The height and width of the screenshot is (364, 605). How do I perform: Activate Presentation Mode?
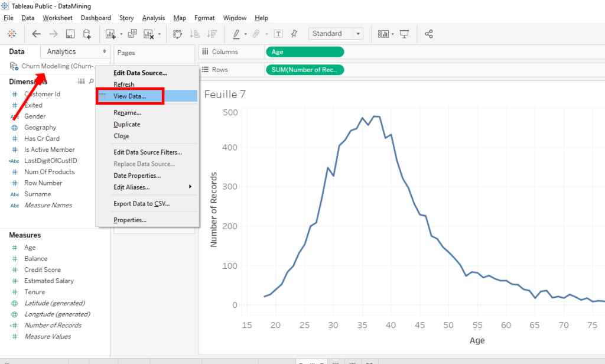405,34
